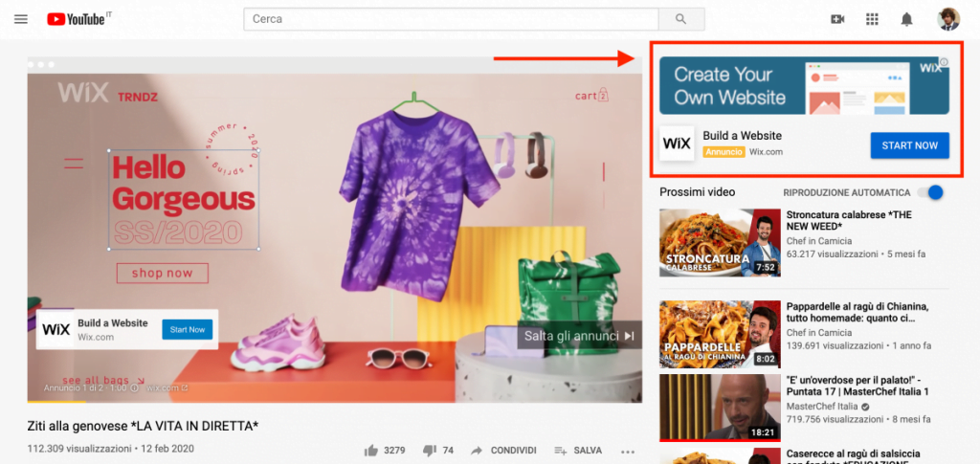980x464 pixels.
Task: Click the ad info icon beside Annuncio 1 di 2
Action: tap(134, 387)
